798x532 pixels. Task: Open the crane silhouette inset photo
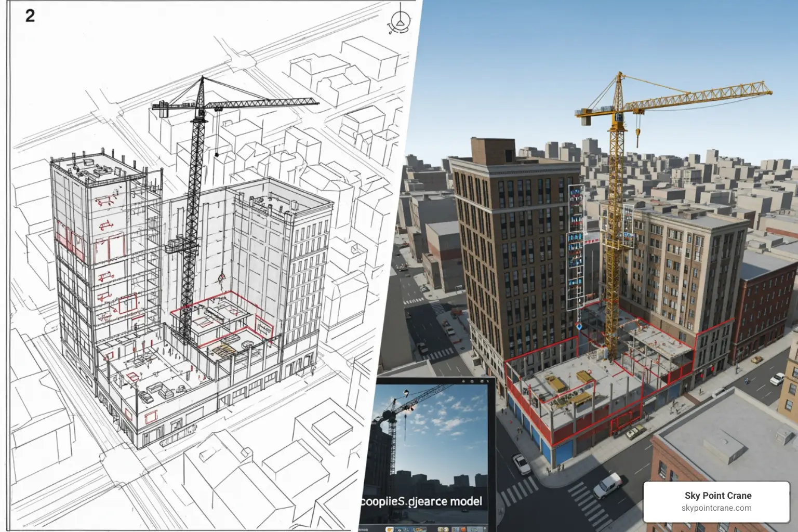[x=431, y=442]
